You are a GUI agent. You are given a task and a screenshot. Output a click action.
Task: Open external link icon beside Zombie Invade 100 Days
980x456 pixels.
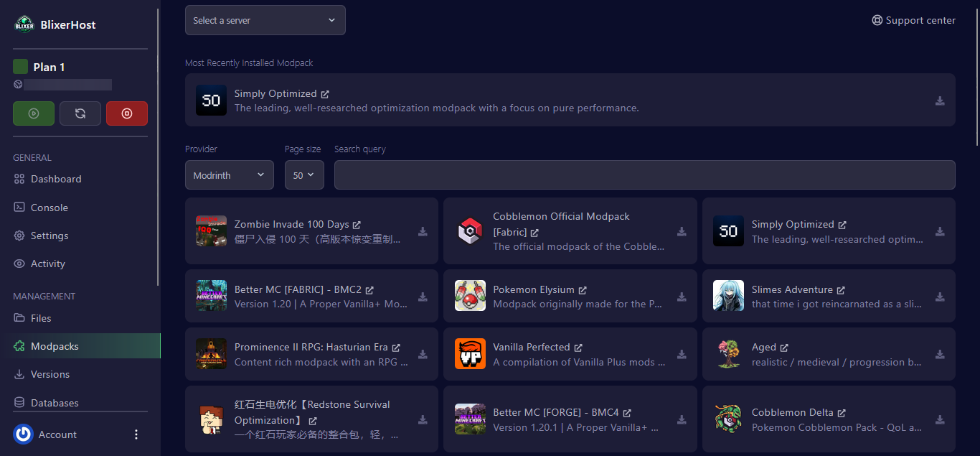tap(357, 225)
